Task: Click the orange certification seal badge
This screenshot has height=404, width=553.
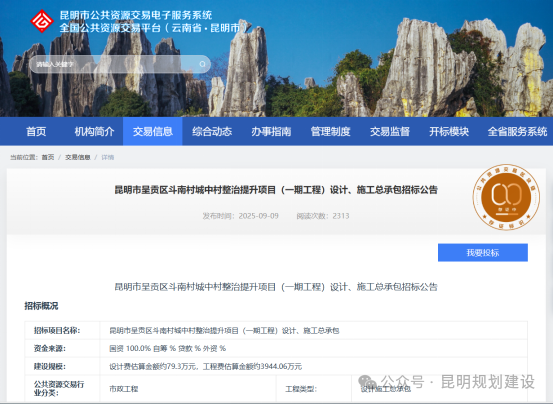Action: [x=506, y=197]
